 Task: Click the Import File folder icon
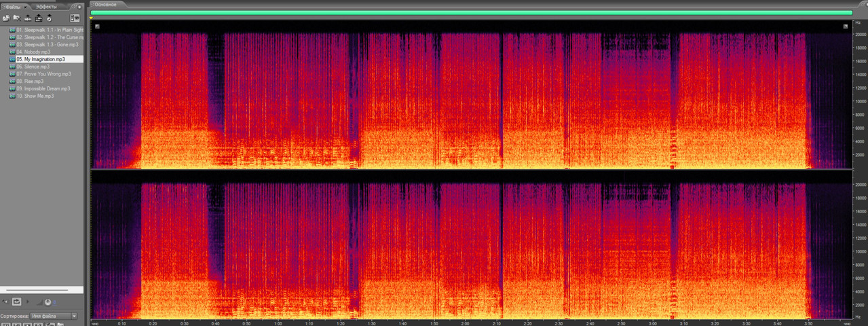click(x=6, y=18)
